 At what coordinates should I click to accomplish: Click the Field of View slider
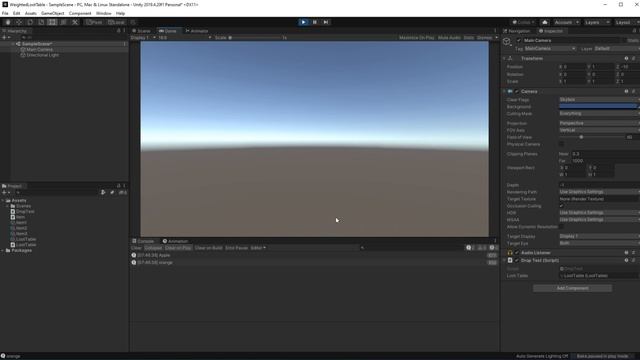pos(591,137)
